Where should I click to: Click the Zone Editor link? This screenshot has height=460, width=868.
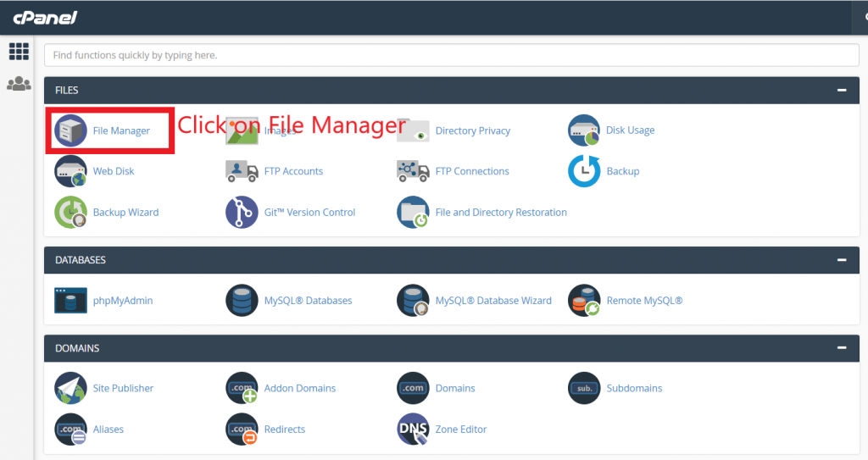pos(461,429)
